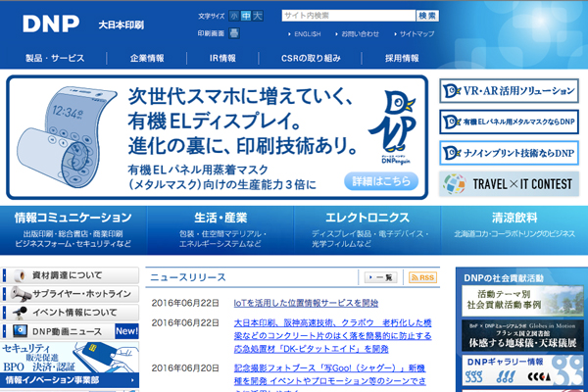Focus the site search input field
The image size is (588, 392).
[348, 16]
